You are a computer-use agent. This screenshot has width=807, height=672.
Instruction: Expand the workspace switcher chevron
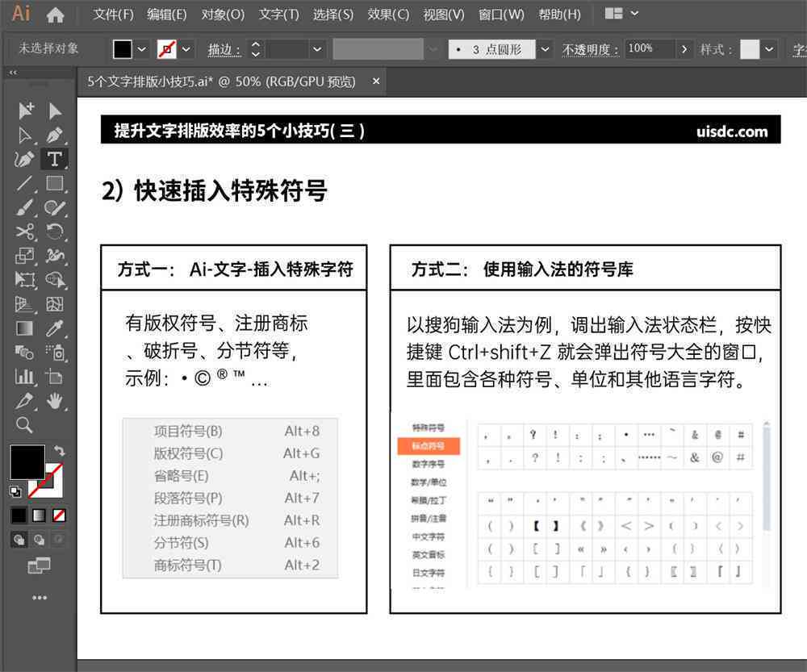tap(634, 14)
